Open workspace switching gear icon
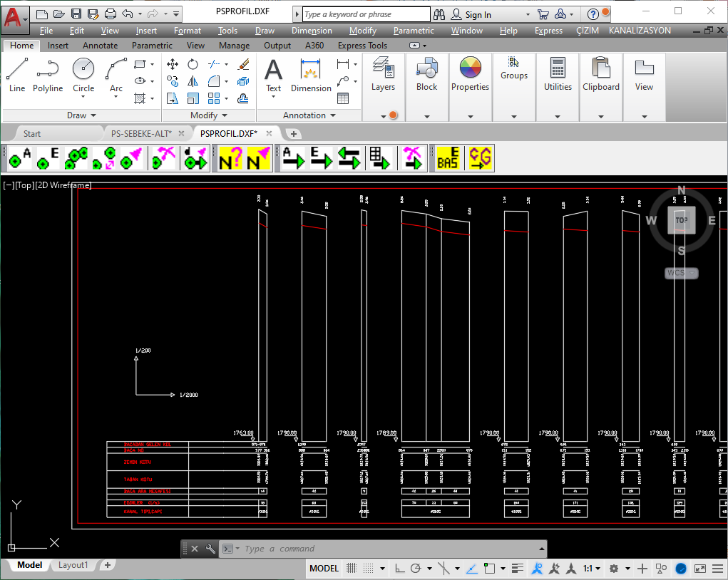This screenshot has height=580, width=728. click(x=614, y=569)
